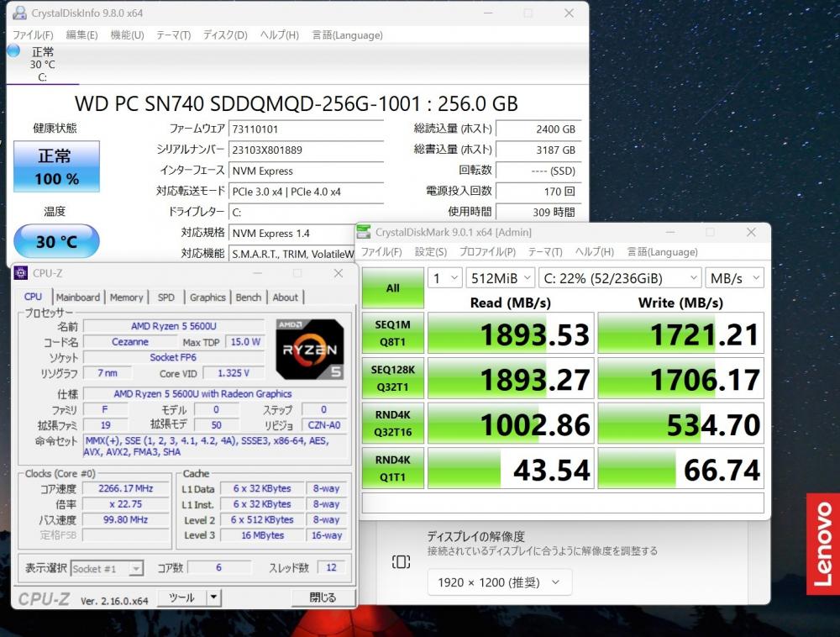
Task: Open the ヘルプ(H) menu in CrystalDiskInfo
Action: pyautogui.click(x=279, y=34)
